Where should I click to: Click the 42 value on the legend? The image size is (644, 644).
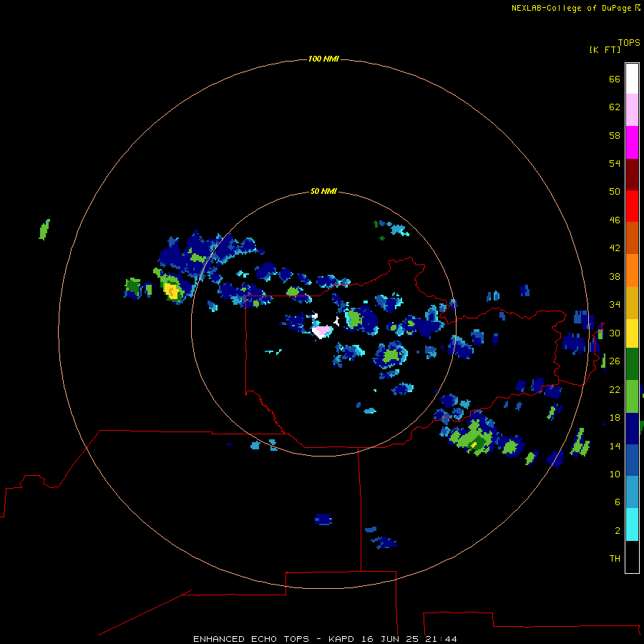[615, 248]
